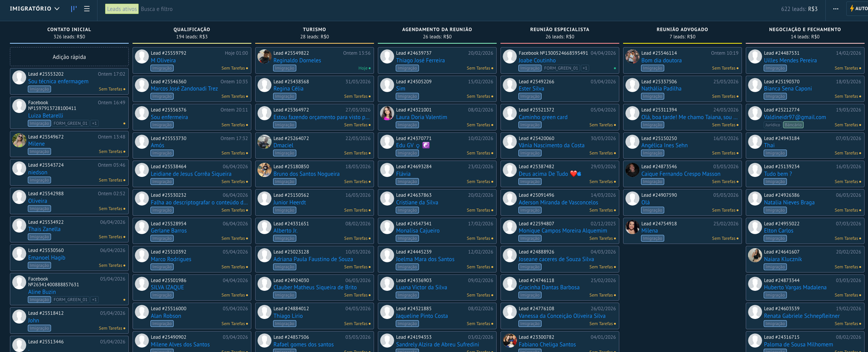Click Uilles Mendes Pereira's default avatar icon
The image size is (868, 352).
tap(755, 56)
